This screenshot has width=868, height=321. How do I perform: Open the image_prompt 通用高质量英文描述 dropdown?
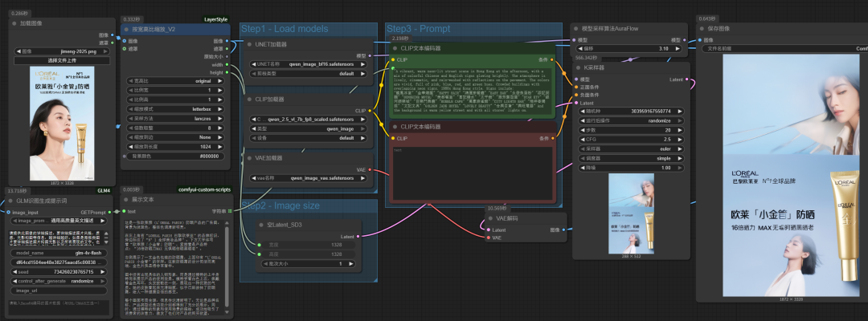coord(59,221)
